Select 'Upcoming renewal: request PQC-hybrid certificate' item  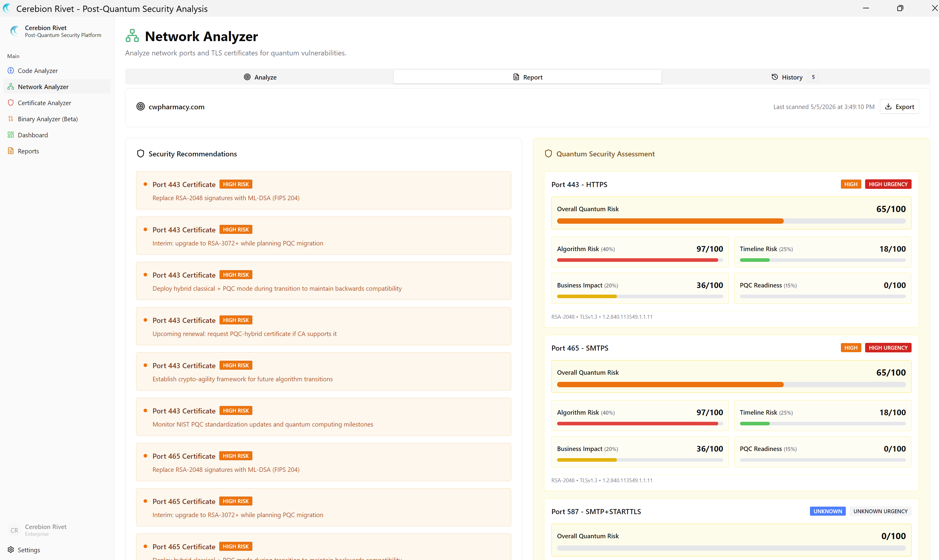point(324,326)
